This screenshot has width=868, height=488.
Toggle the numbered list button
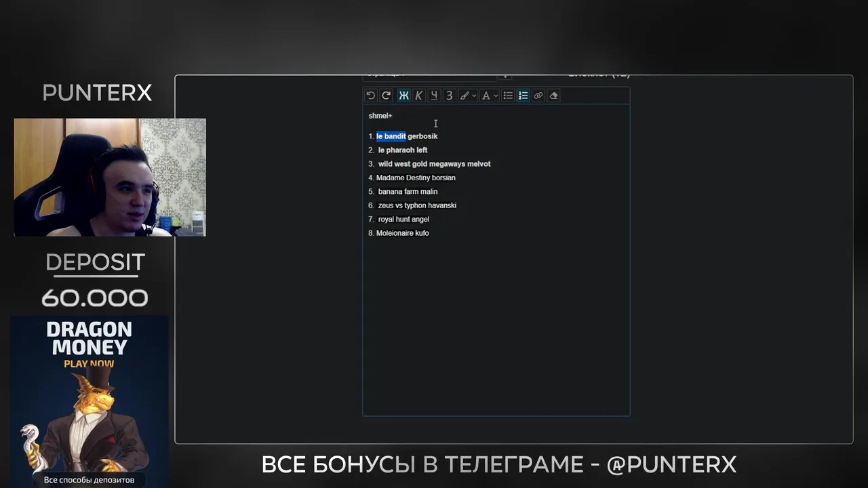coord(524,96)
